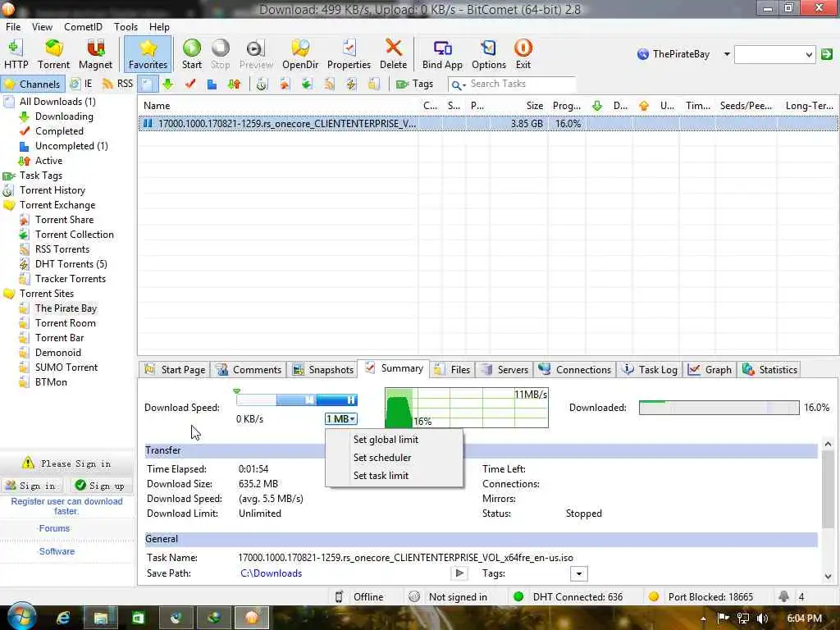This screenshot has height=630, width=840.
Task: Select the Channels button
Action: (33, 84)
